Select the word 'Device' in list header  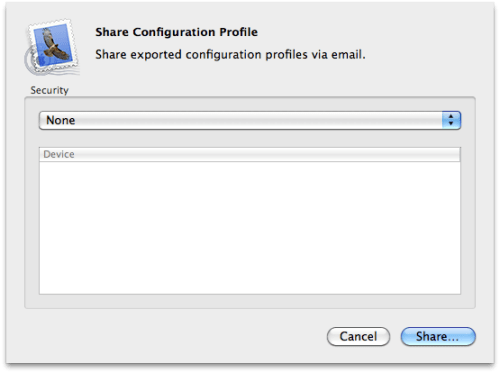(x=59, y=154)
